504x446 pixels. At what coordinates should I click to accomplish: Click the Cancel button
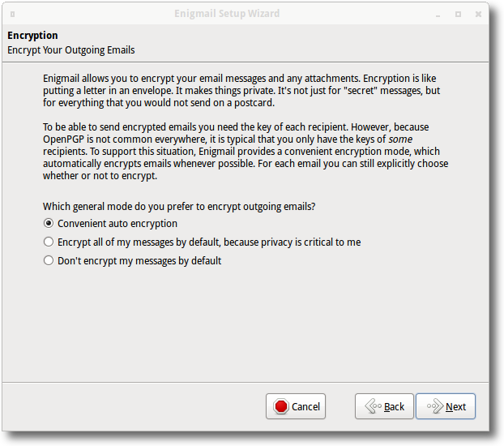click(x=296, y=406)
